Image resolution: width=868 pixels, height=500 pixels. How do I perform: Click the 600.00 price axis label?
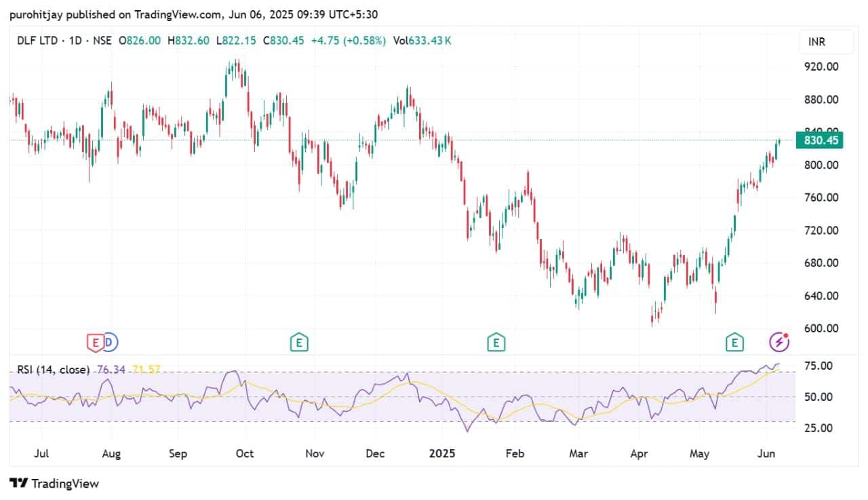tap(821, 328)
